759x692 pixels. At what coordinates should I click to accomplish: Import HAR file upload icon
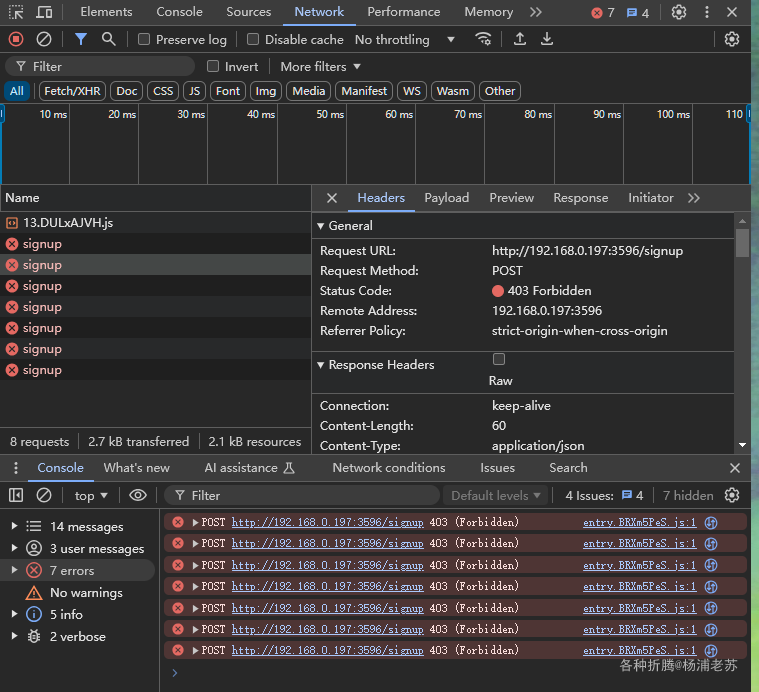[x=520, y=39]
